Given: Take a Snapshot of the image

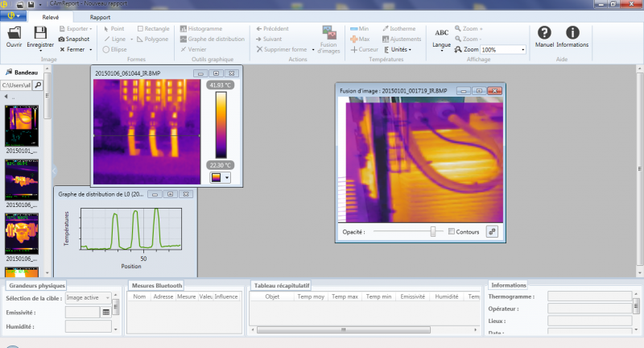Looking at the screenshot, I should pos(74,39).
